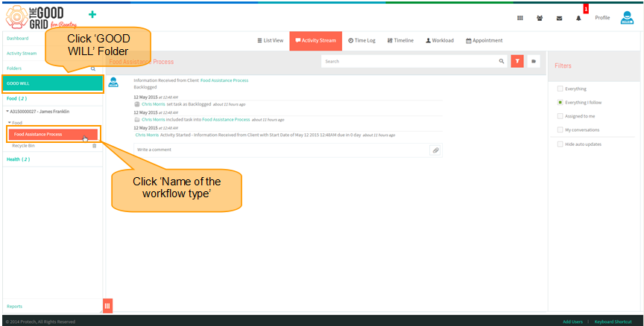This screenshot has height=326, width=644.
Task: Check Hide auto updates option
Action: point(560,144)
